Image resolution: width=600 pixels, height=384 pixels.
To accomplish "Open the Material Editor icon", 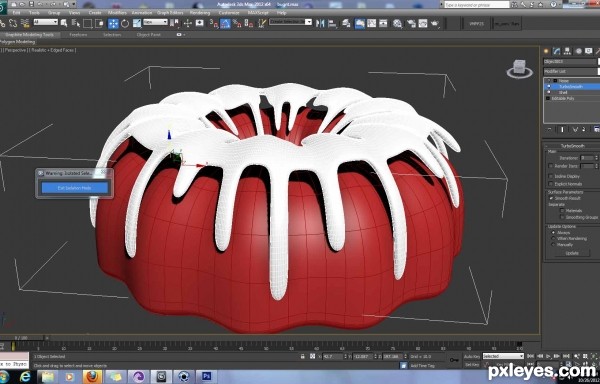I will [398, 24].
